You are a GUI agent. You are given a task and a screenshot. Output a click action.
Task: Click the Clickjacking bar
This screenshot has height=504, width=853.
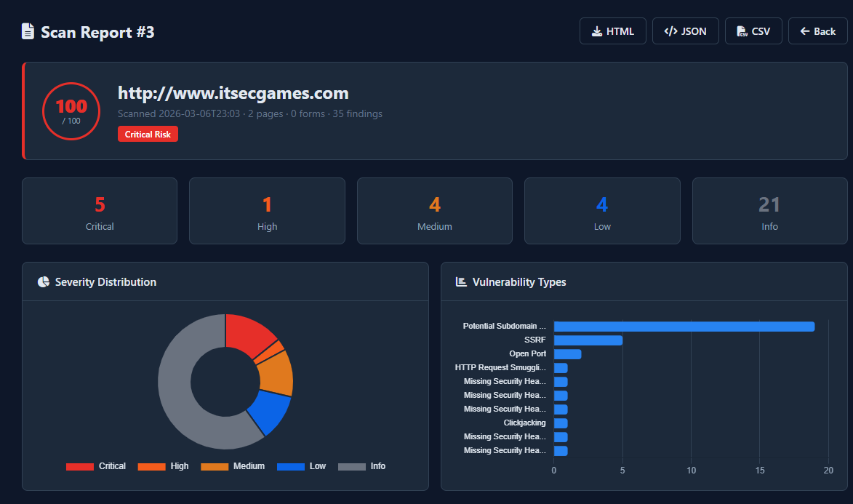click(561, 423)
